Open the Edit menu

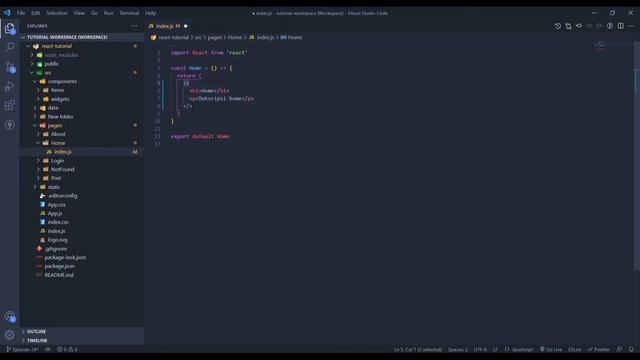36,13
